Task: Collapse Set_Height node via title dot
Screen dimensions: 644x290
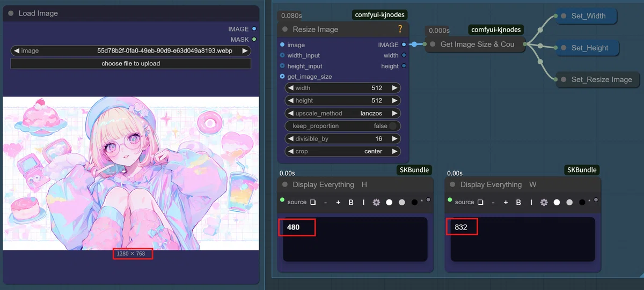Action: tap(563, 48)
